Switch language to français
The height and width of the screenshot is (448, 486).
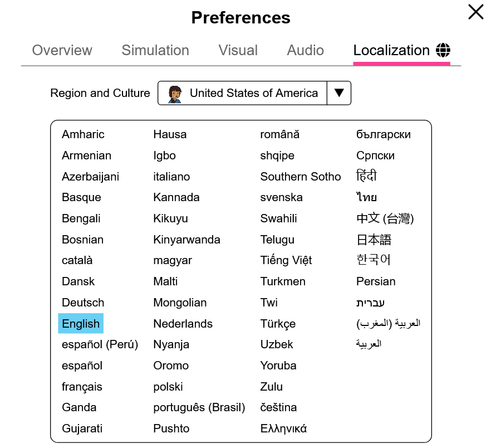(82, 387)
